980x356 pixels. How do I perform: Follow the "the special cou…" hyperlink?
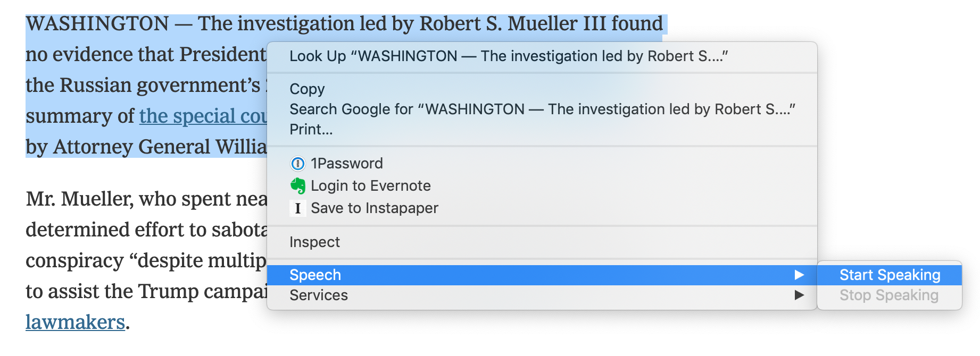(203, 116)
